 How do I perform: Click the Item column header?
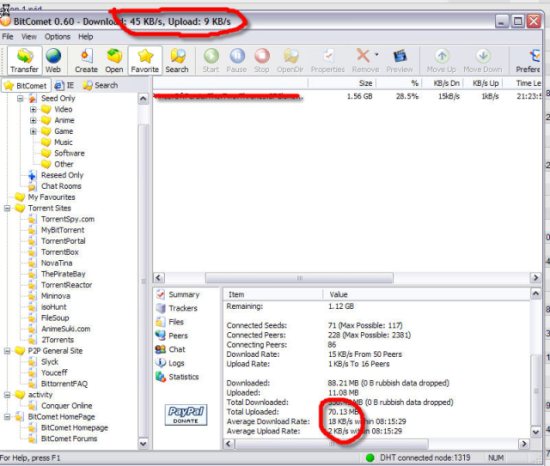pos(273,295)
